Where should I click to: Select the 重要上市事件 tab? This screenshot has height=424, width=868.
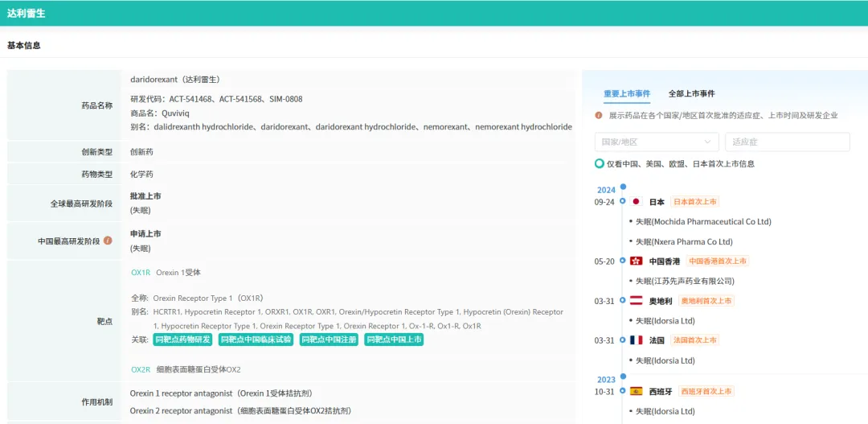[x=627, y=93]
